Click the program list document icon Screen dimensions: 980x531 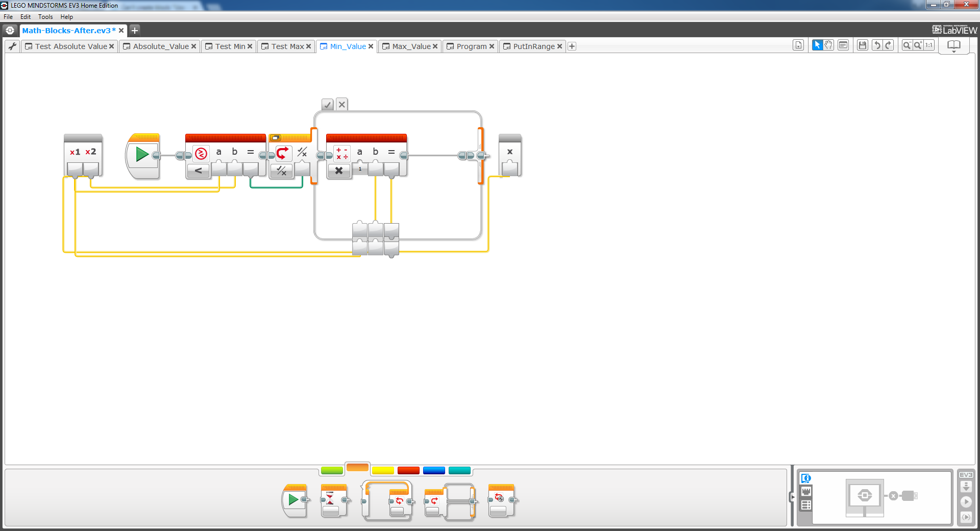pos(798,45)
